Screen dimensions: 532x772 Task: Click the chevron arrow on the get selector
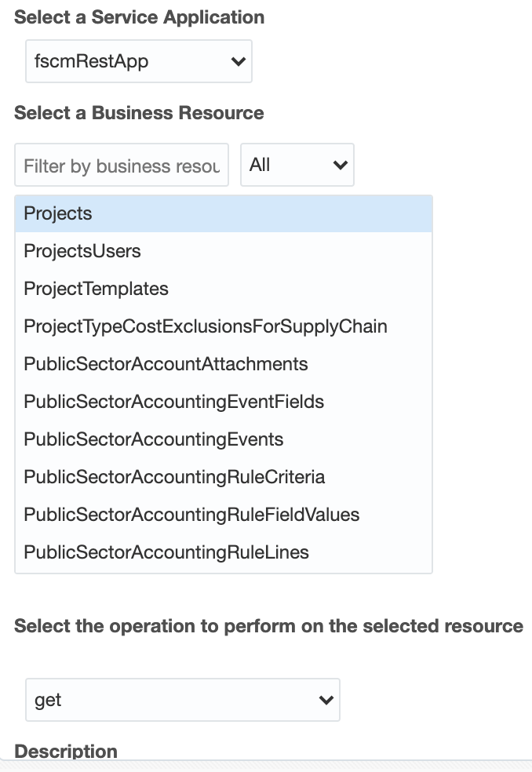[x=326, y=700]
